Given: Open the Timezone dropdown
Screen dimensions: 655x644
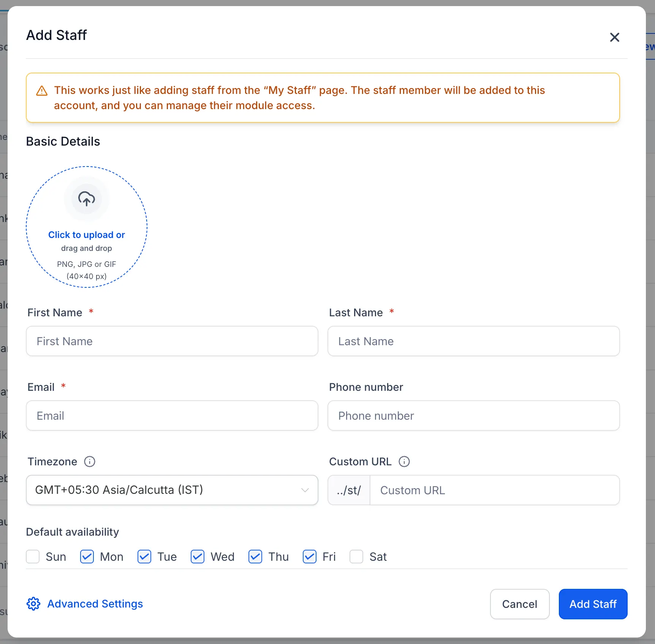Looking at the screenshot, I should [172, 490].
